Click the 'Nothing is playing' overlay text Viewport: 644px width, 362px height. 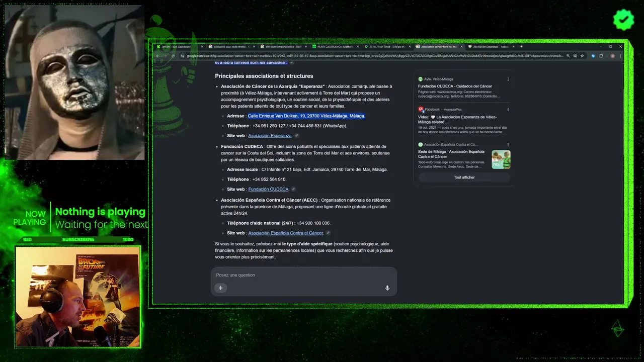(x=100, y=212)
